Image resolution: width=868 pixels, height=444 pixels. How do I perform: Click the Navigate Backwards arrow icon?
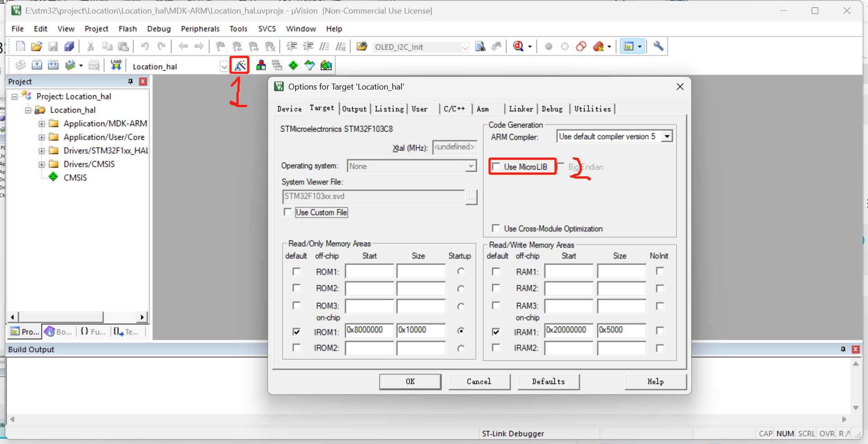[183, 47]
